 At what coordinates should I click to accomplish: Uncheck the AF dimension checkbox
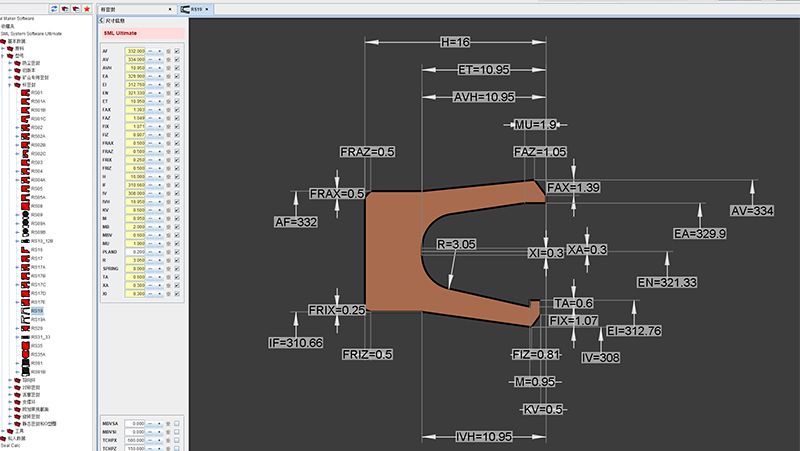click(177, 49)
